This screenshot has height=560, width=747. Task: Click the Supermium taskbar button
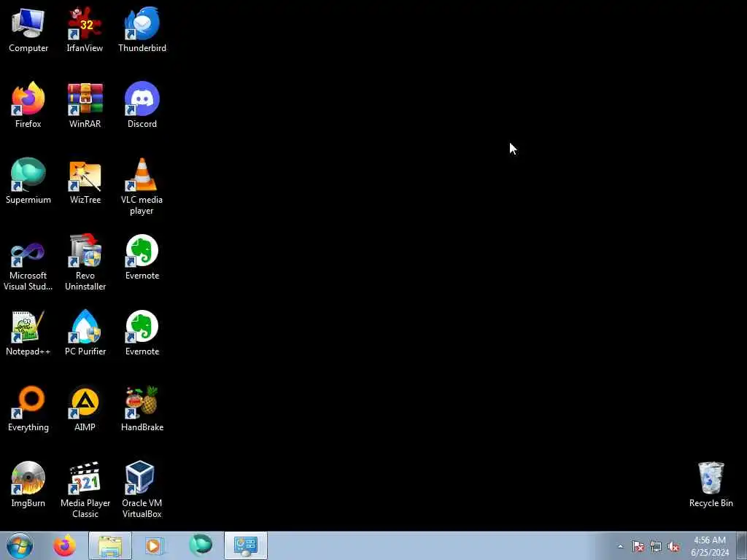(201, 545)
